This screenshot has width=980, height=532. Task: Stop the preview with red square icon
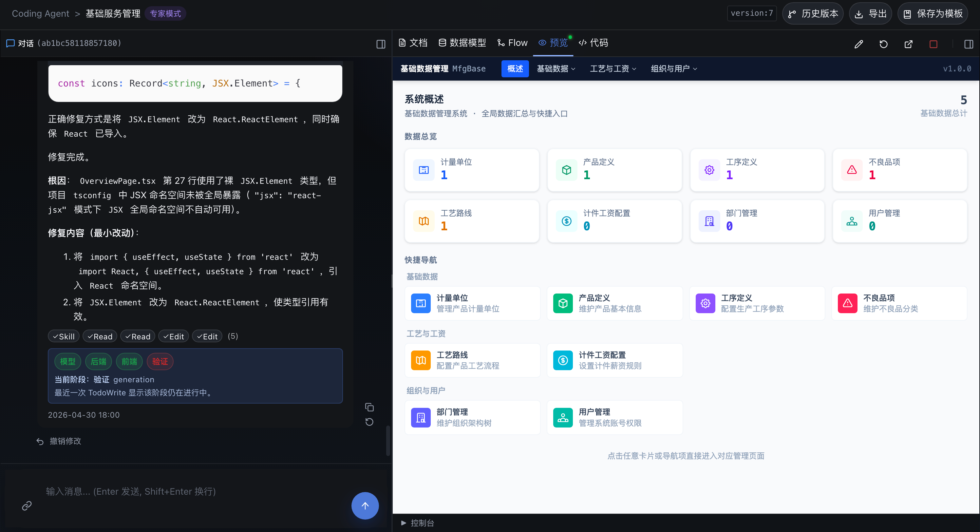point(933,44)
